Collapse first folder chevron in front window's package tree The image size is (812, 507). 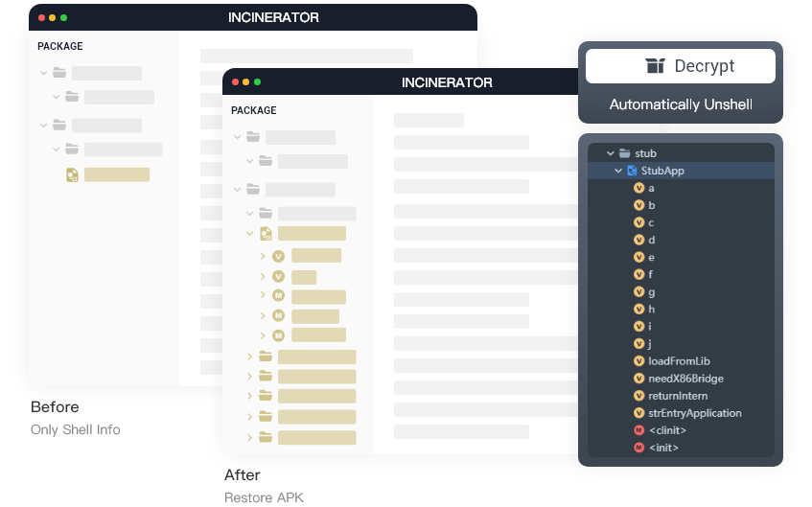[x=237, y=137]
